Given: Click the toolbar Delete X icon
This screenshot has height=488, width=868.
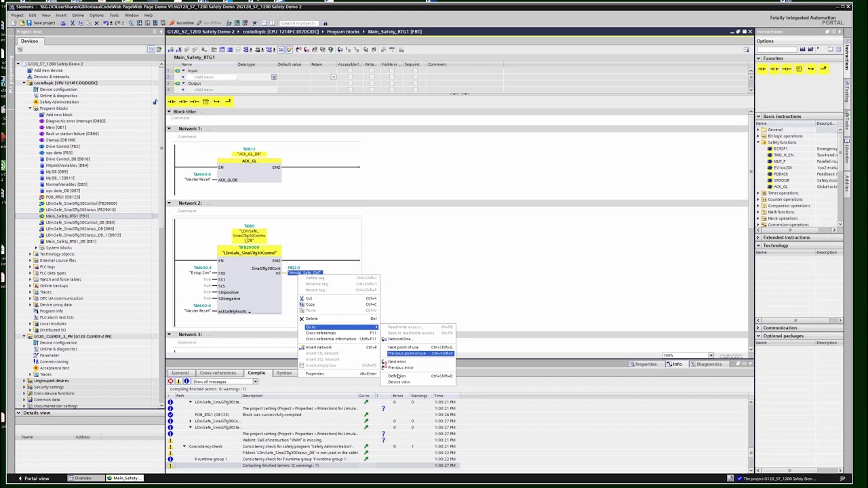Looking at the screenshot, I should [96, 23].
